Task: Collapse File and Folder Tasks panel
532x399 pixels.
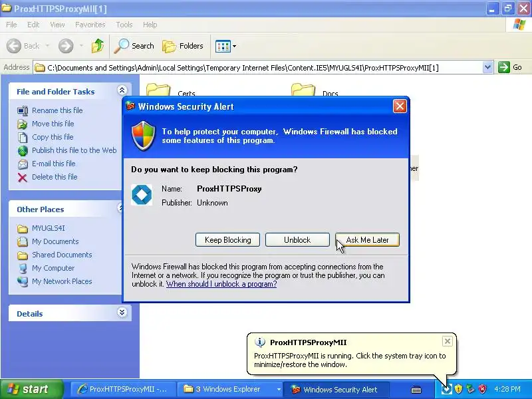Action: (122, 90)
